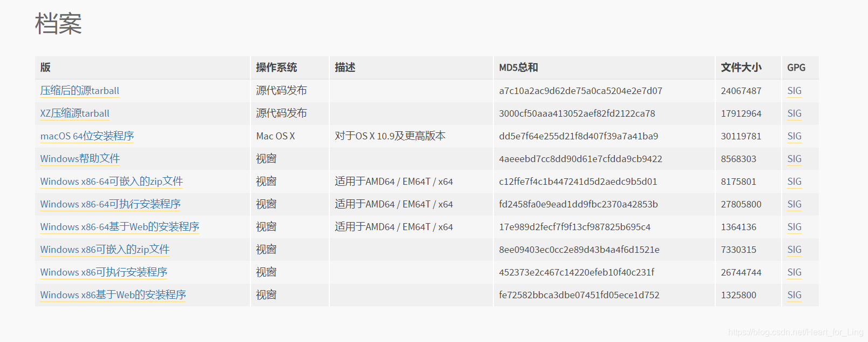This screenshot has width=868, height=342.
Task: Select MD5 dd5e7f64e255d21f8d407f39a7a41ba9
Action: [x=579, y=136]
